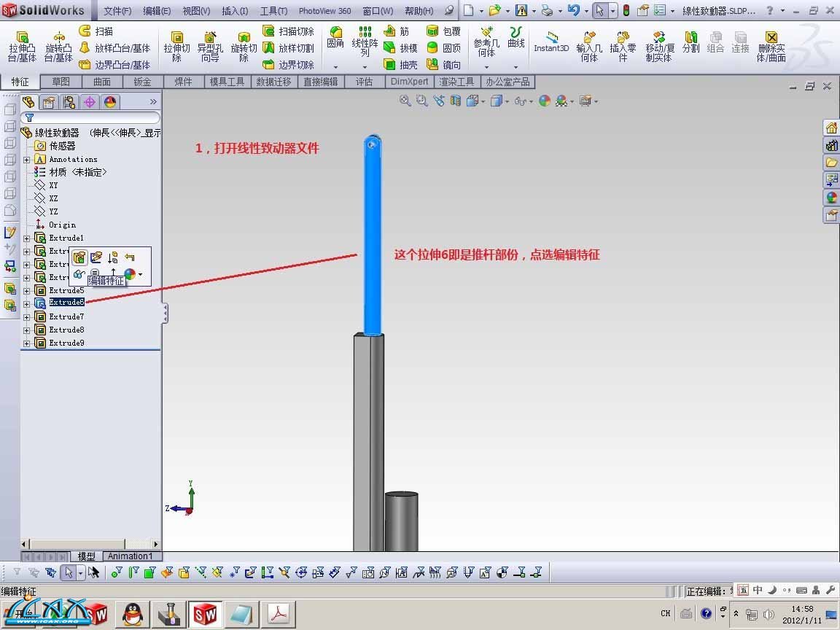Toggle Instant3D mode
The height and width of the screenshot is (630, 840).
click(551, 41)
